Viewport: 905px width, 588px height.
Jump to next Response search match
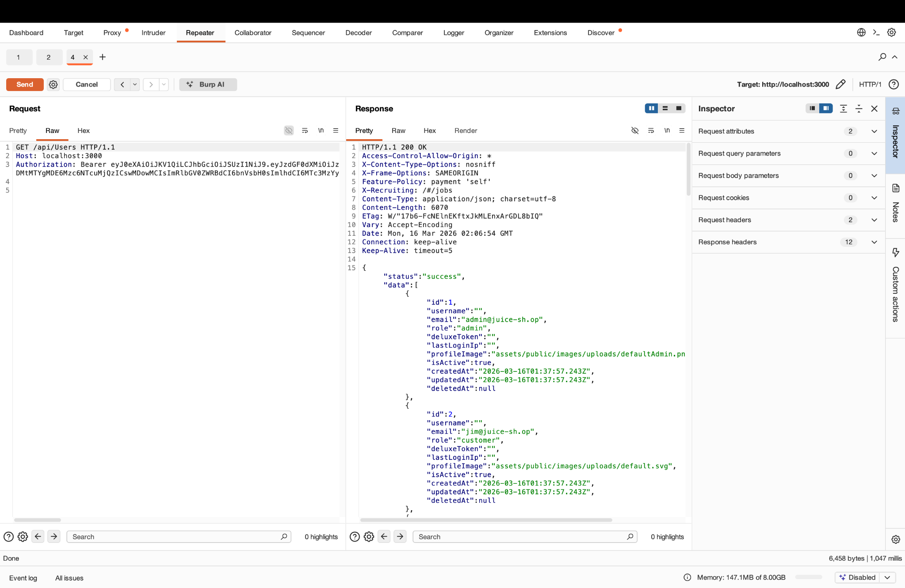point(400,537)
